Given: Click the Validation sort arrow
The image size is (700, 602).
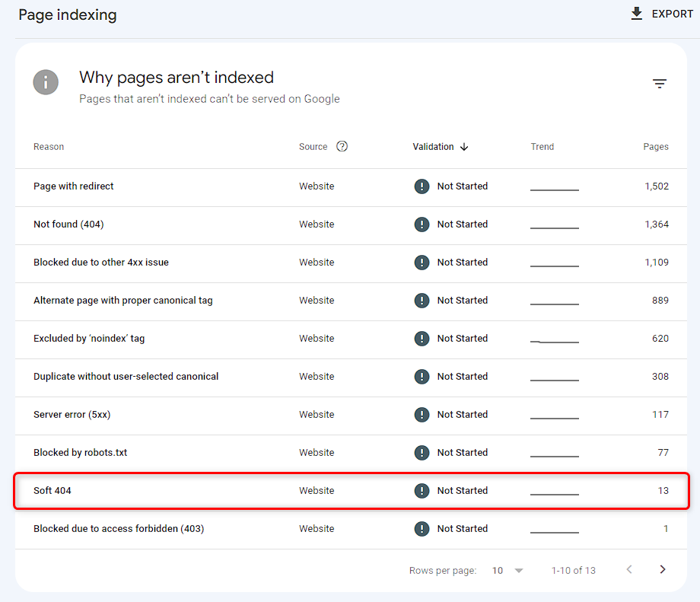Looking at the screenshot, I should click(464, 147).
